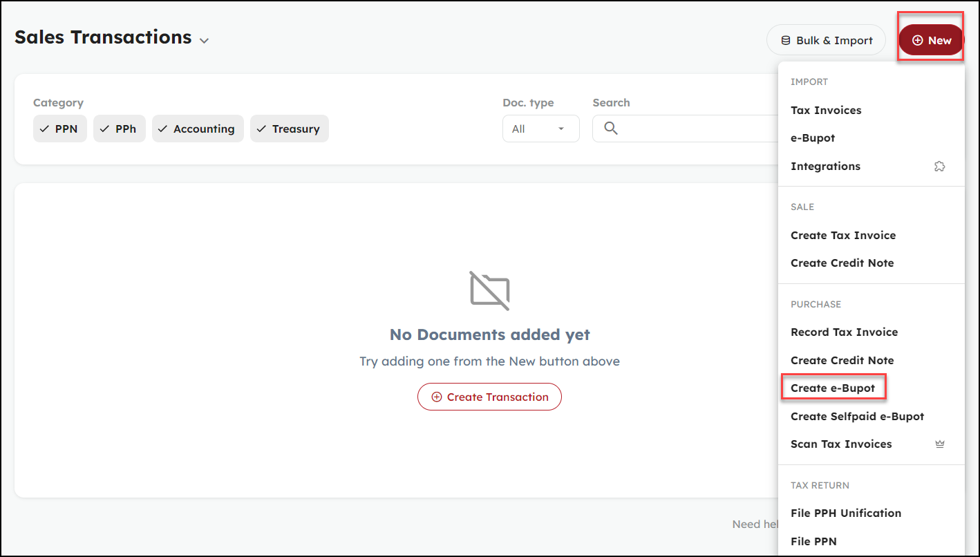
Task: Choose Create Selfpaid e-Bupot option
Action: click(857, 417)
